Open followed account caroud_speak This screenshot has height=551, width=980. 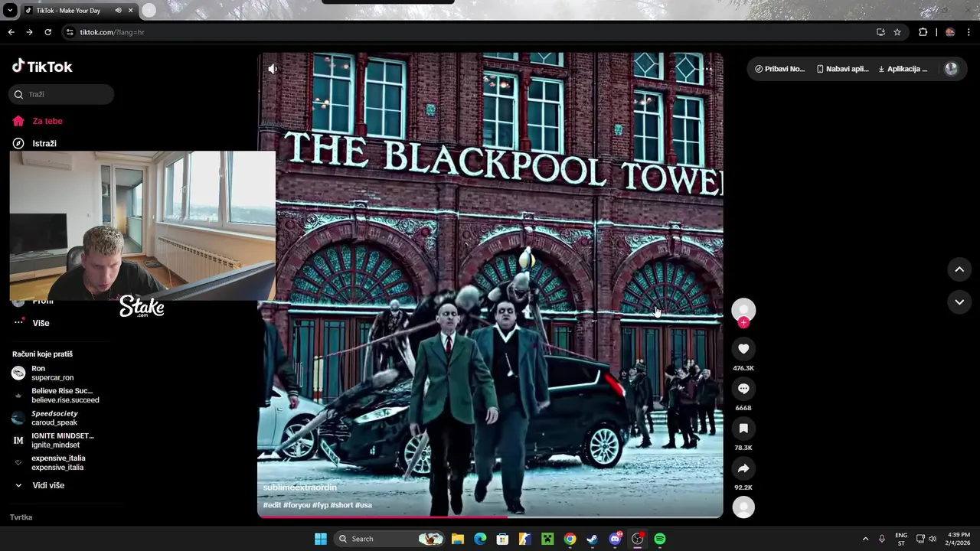(54, 418)
